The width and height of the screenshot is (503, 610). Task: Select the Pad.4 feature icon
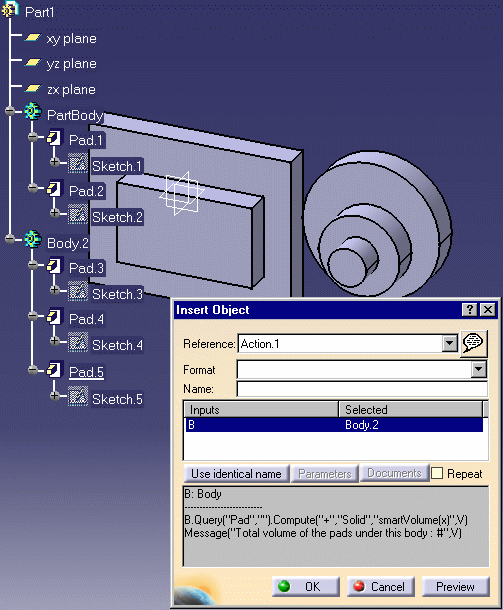tap(54, 317)
